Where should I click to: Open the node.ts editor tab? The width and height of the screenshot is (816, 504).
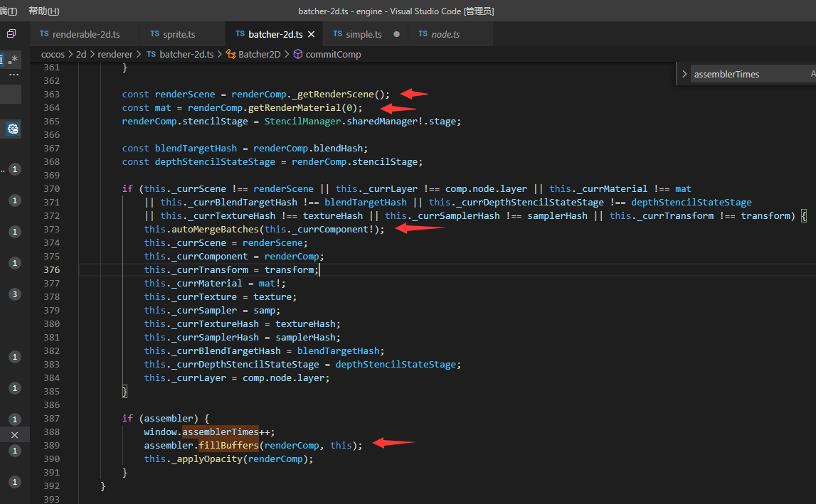(x=445, y=34)
